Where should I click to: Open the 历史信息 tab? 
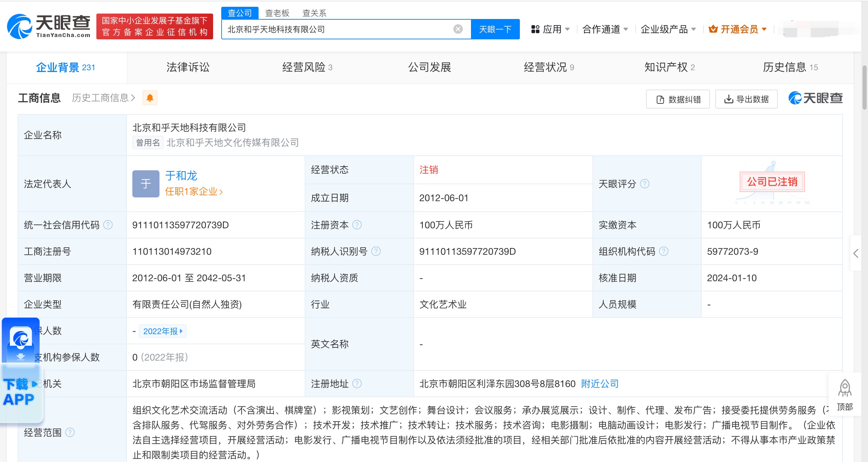[x=790, y=67]
